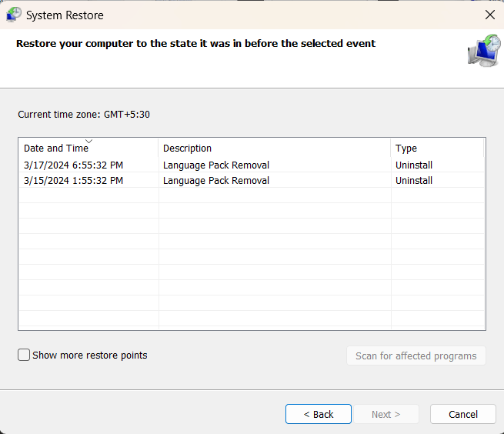Cancel the System Restore wizard
The image size is (504, 434).
point(463,414)
